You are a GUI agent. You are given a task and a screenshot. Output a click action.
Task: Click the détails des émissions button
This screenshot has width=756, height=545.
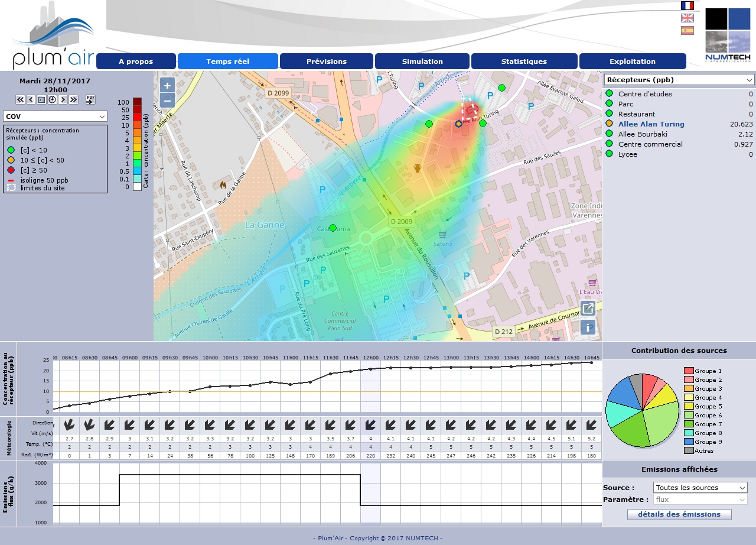(x=679, y=514)
